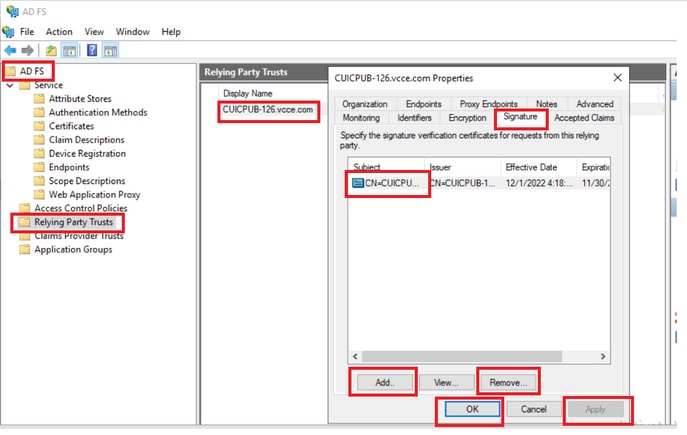
Task: Open the blue Help toolbar icon
Action: [x=92, y=50]
